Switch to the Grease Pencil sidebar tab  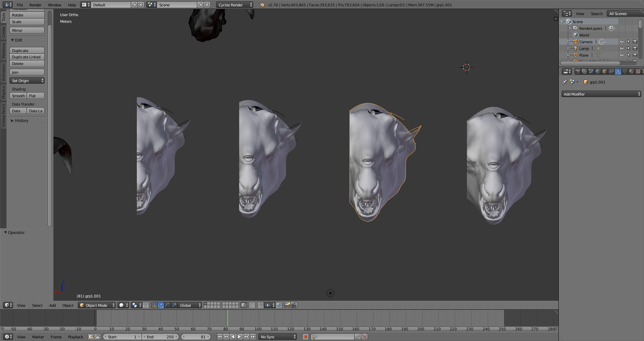point(4,115)
